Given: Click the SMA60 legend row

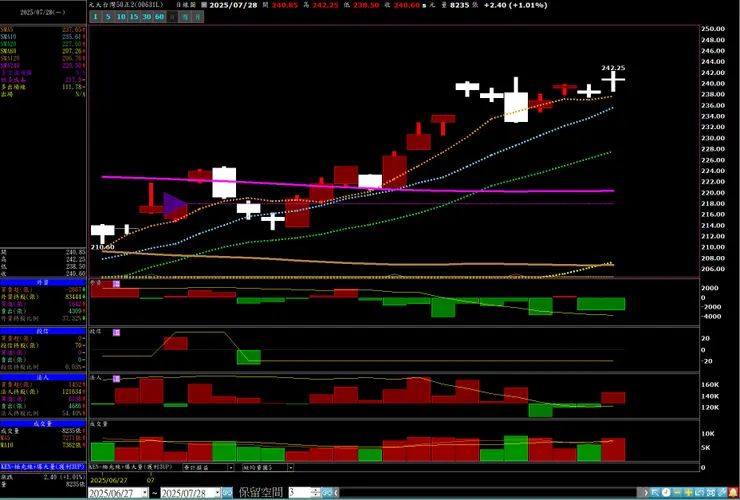Looking at the screenshot, I should coord(43,51).
